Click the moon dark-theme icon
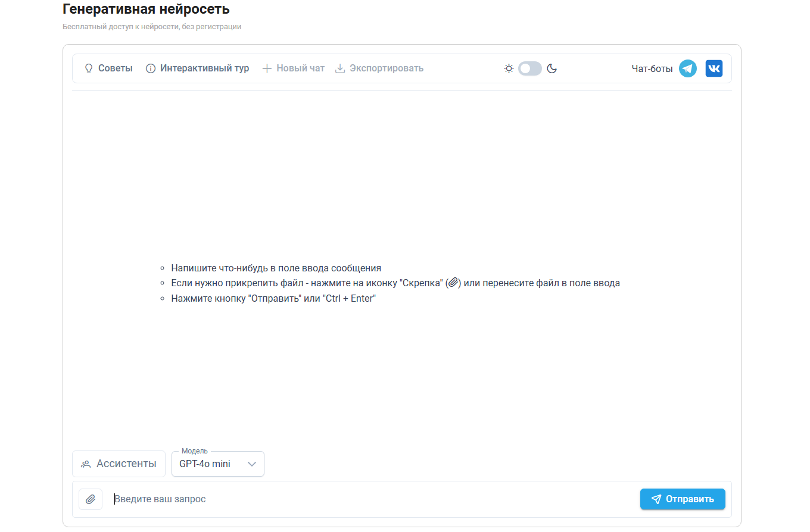The width and height of the screenshot is (810, 532). tap(552, 68)
